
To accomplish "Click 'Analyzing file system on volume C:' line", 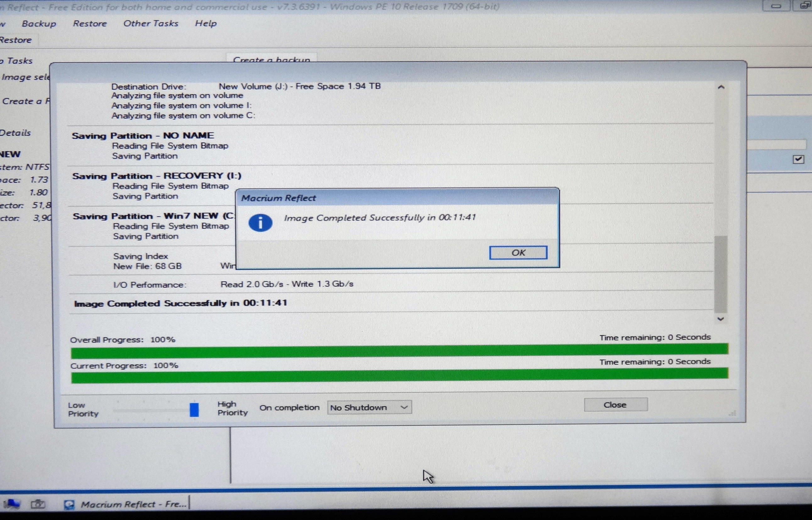I will pyautogui.click(x=184, y=116).
